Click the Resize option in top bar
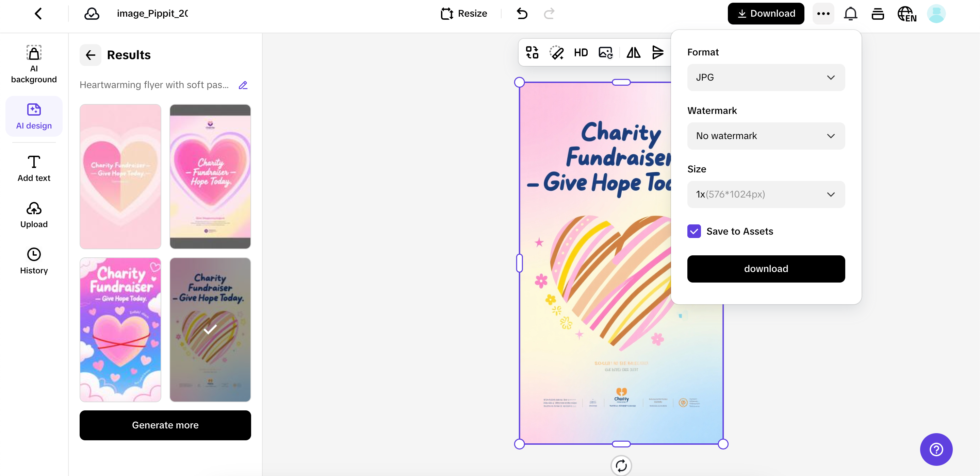This screenshot has width=980, height=476. 464,14
